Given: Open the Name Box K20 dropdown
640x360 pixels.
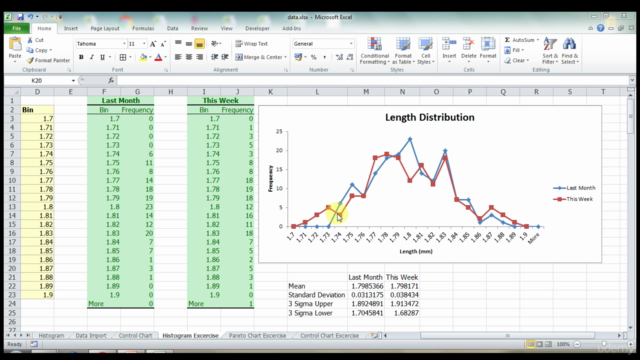Looking at the screenshot, I should point(73,80).
